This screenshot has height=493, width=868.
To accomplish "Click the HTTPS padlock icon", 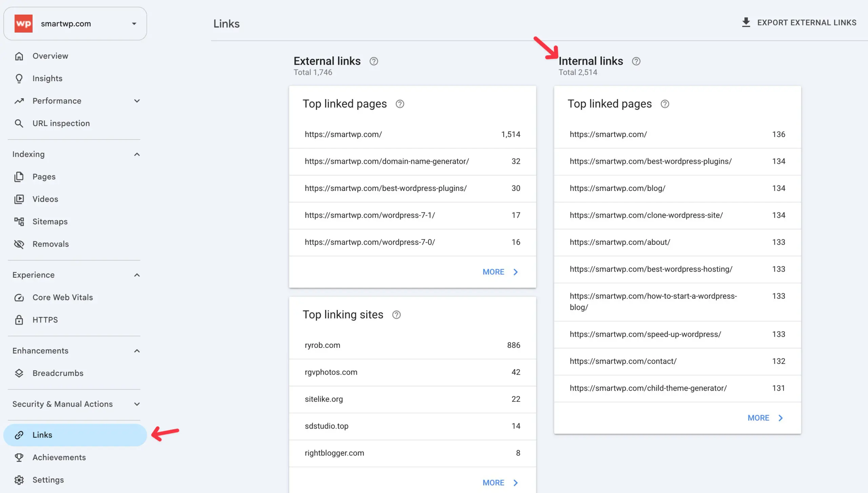I will [x=19, y=320].
